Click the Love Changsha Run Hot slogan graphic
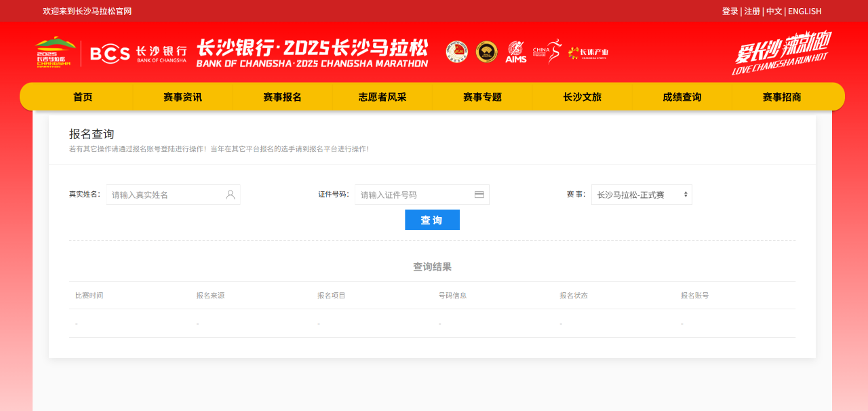The image size is (868, 411). (782, 52)
